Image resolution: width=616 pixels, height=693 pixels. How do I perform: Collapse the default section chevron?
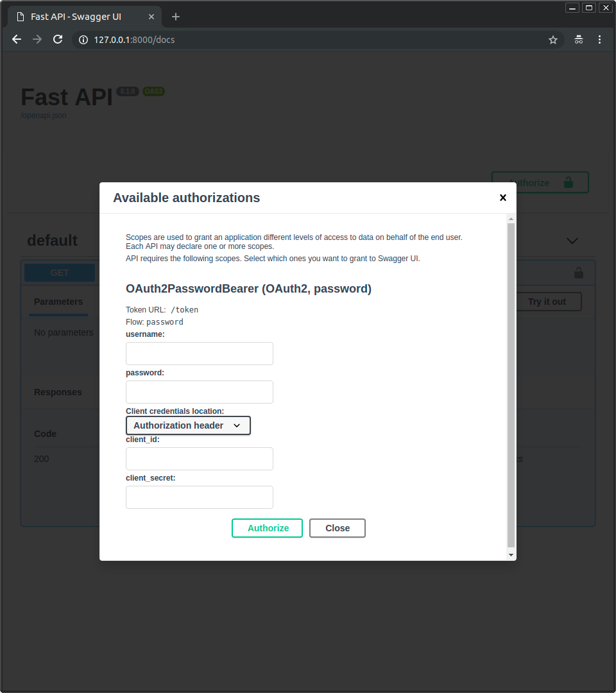(572, 241)
